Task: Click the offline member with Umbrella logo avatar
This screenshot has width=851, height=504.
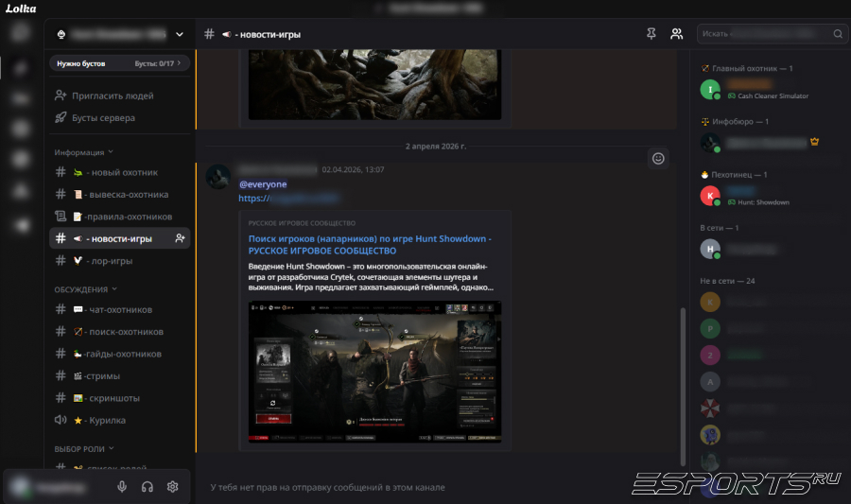Action: [x=710, y=408]
